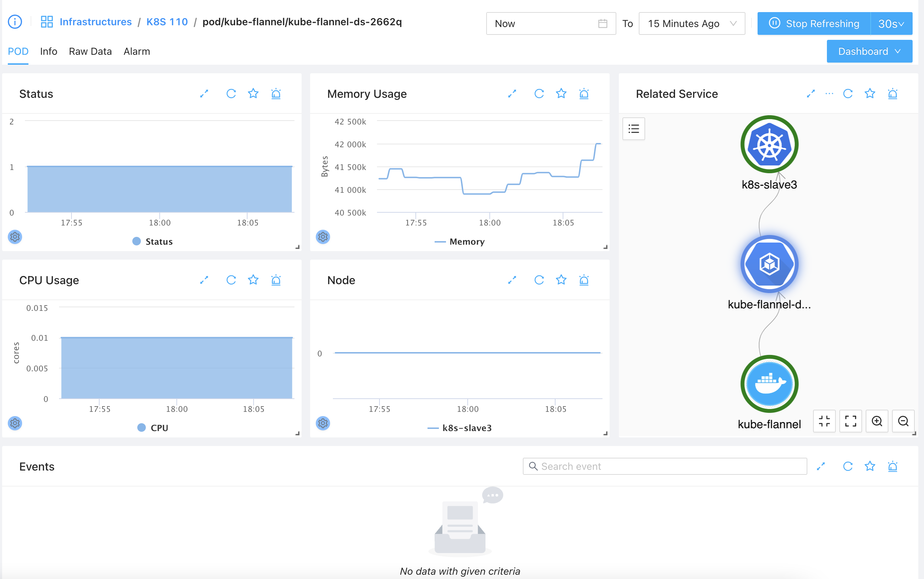Screen dimensions: 924x579
Task: Set an alarm on the Node panel
Action: point(584,280)
